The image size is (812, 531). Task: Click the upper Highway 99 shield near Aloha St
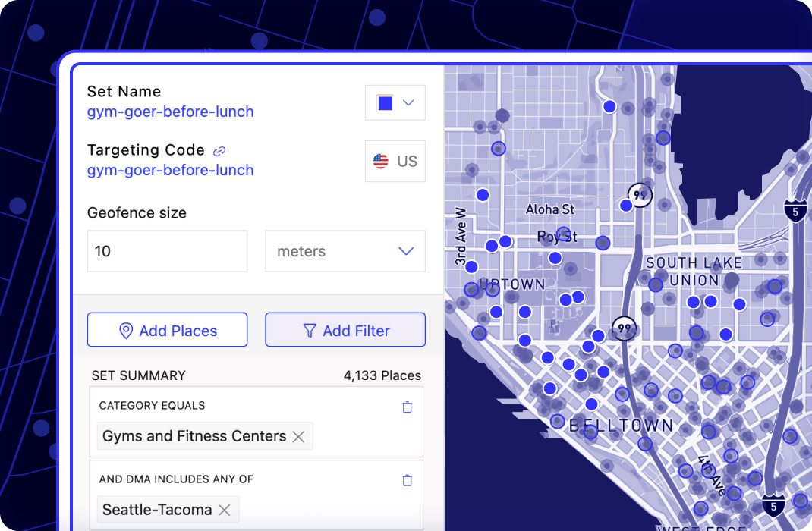(640, 195)
